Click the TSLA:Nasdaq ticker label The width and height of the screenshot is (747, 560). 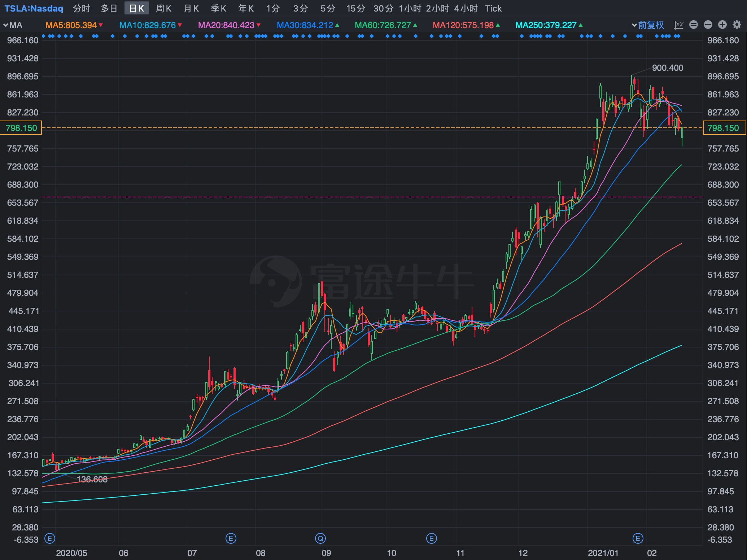point(34,8)
